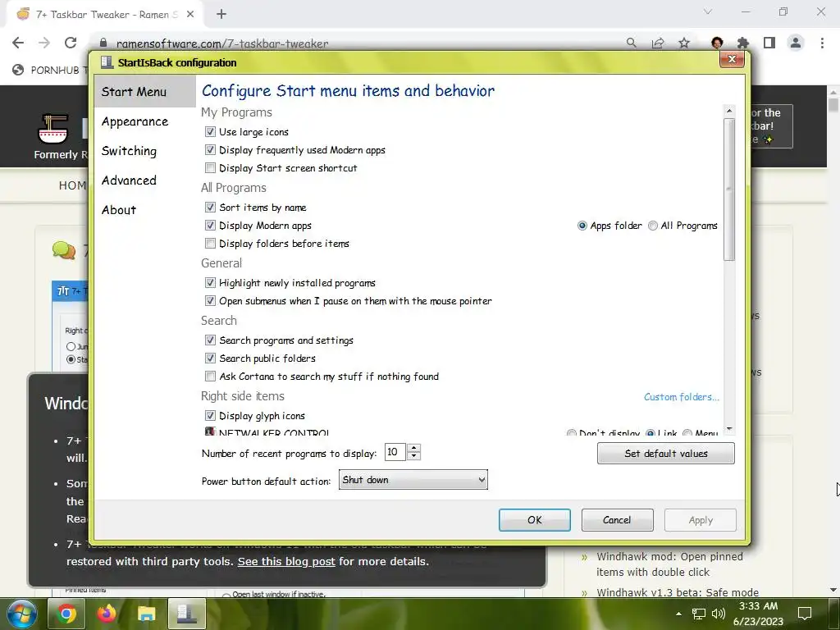
Task: Enable Display folders before items
Action: point(210,244)
